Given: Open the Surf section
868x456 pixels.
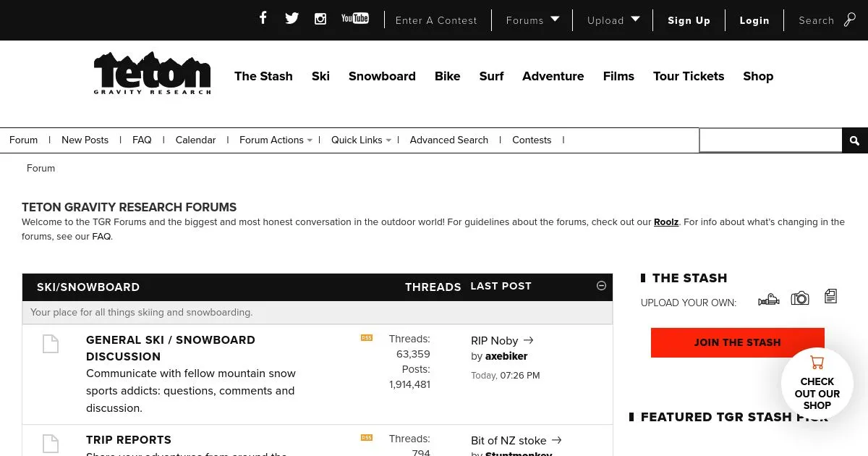Looking at the screenshot, I should (491, 76).
